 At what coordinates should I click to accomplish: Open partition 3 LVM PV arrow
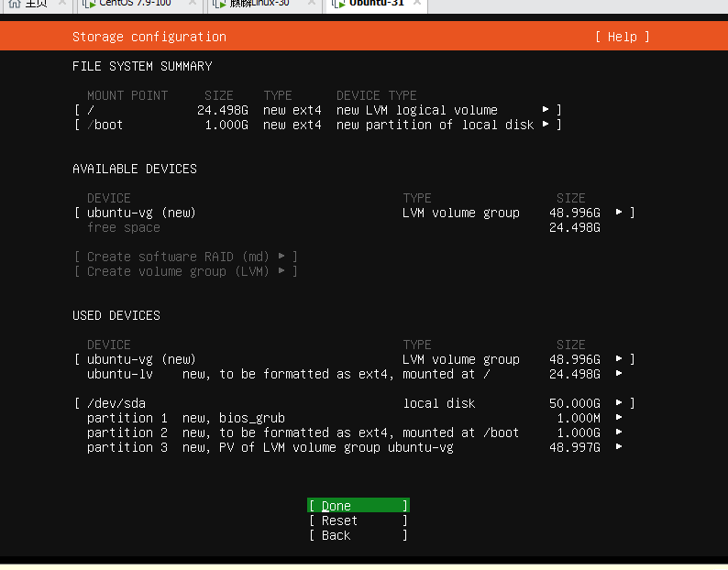(x=618, y=447)
